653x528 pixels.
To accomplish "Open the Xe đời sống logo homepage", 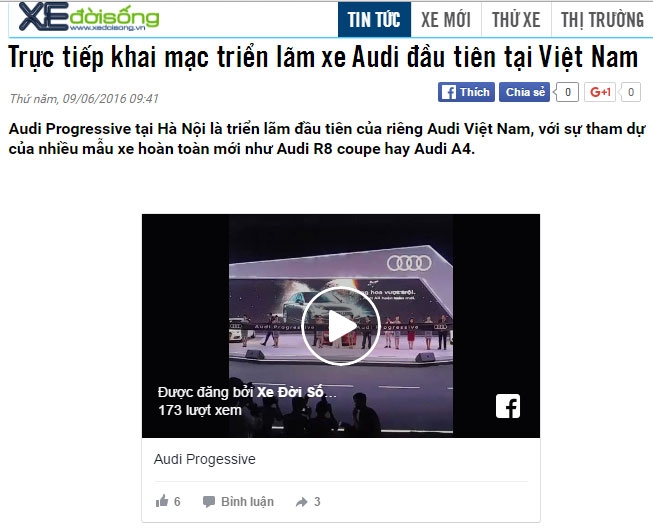I will tap(89, 17).
